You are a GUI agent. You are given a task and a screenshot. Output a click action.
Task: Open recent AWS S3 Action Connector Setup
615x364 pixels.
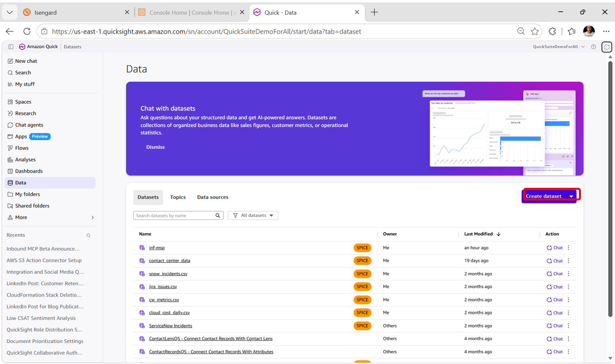point(44,260)
